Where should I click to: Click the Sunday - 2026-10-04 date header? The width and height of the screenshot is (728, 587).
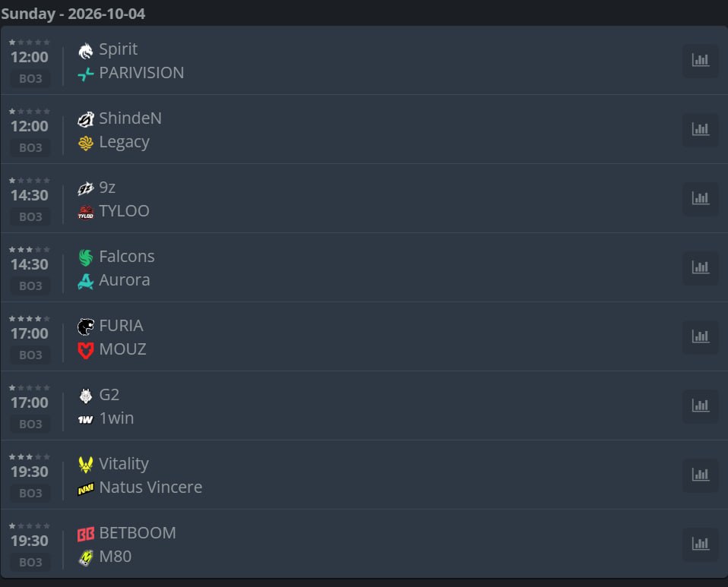tap(73, 14)
